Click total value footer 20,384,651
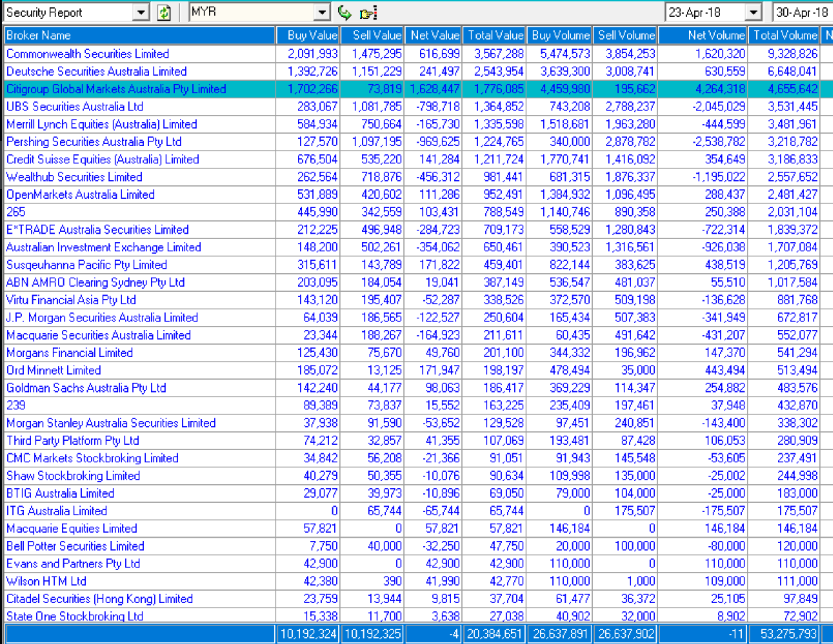 [x=495, y=634]
